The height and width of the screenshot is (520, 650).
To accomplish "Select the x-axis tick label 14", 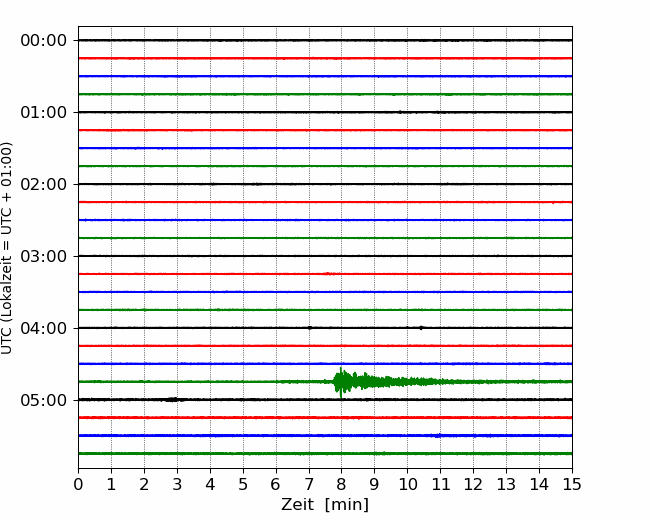I will (x=539, y=484).
